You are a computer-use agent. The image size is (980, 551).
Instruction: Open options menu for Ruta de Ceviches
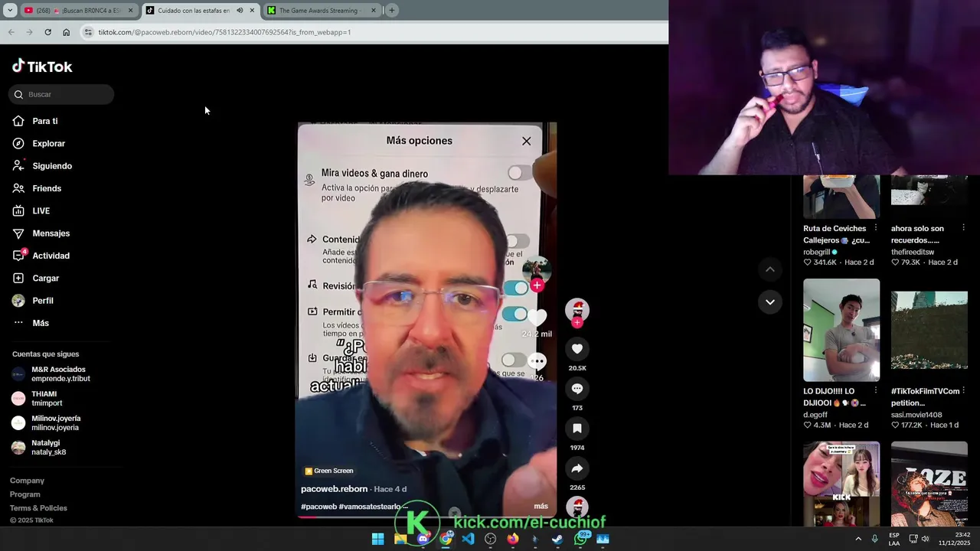(x=876, y=228)
